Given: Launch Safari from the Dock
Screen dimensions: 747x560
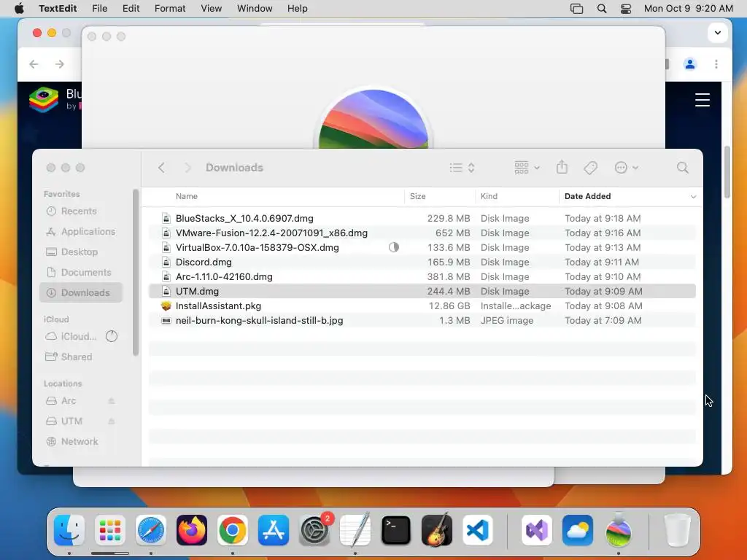Looking at the screenshot, I should 151,530.
